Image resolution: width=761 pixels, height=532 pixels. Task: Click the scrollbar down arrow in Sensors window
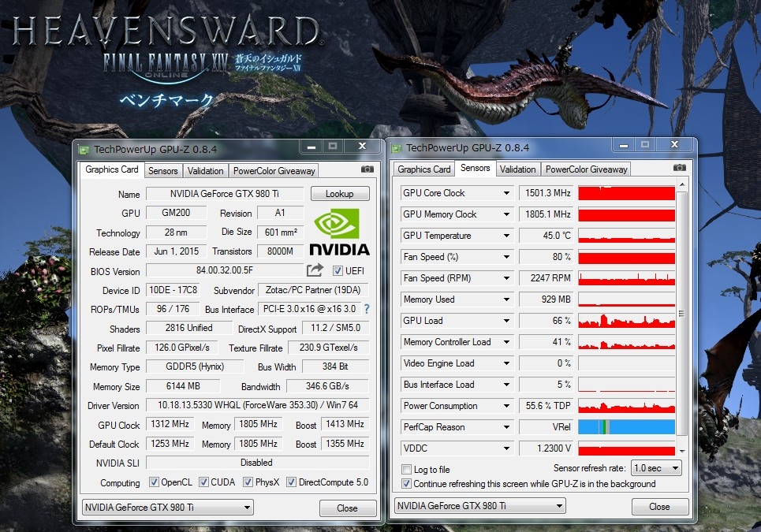point(682,451)
